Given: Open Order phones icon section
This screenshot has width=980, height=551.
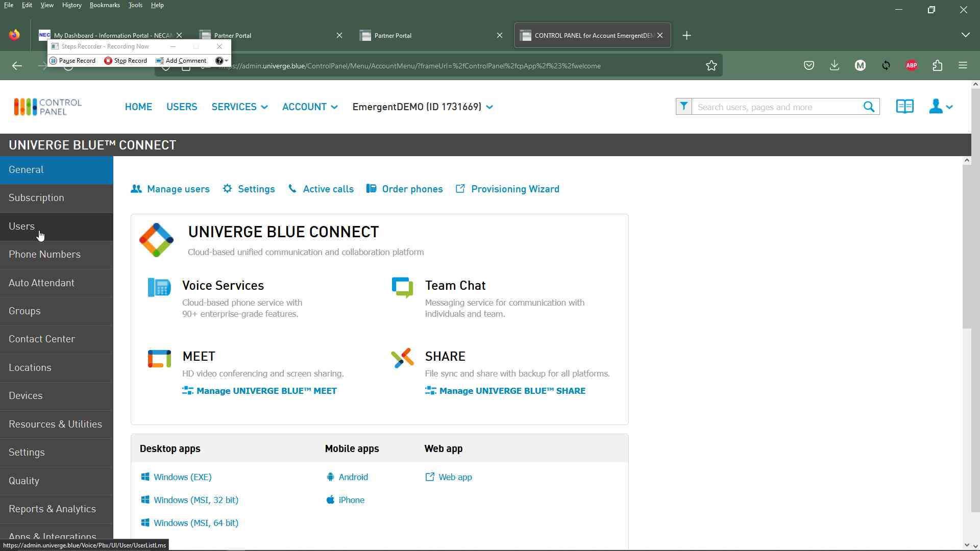Looking at the screenshot, I should click(x=404, y=188).
